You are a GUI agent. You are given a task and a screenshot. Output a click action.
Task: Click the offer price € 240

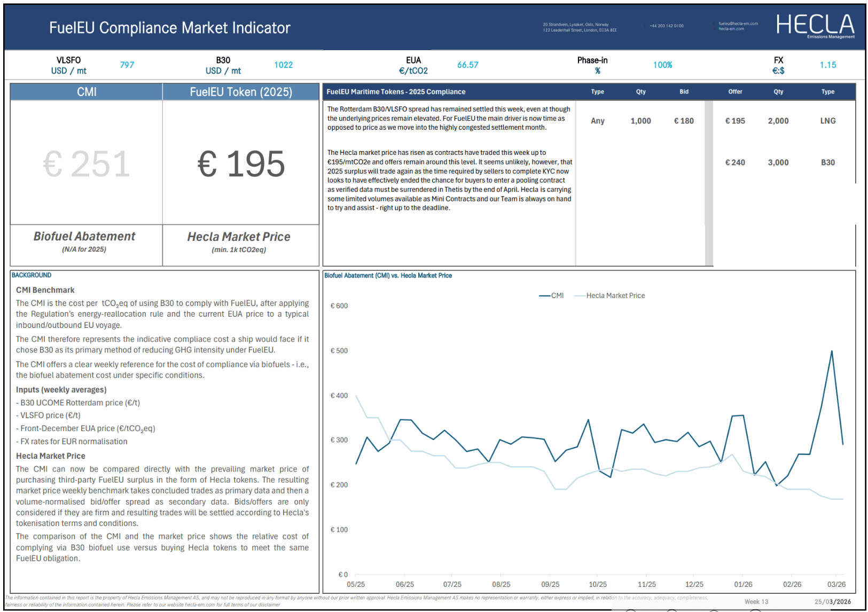[735, 163]
